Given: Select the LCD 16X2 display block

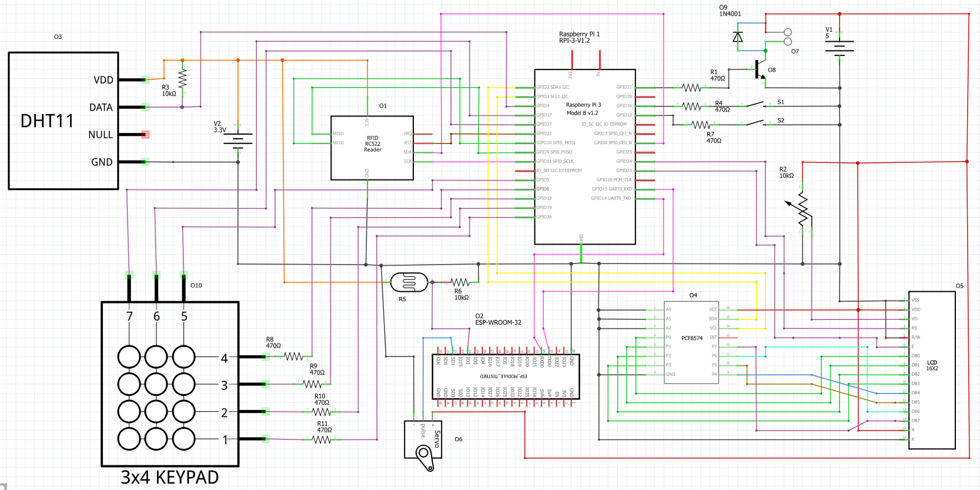Looking at the screenshot, I should 932,370.
